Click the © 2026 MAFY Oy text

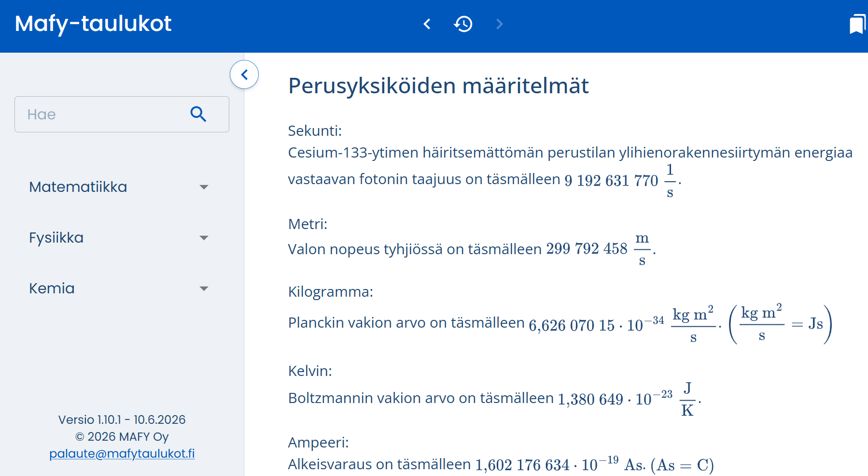(x=122, y=437)
